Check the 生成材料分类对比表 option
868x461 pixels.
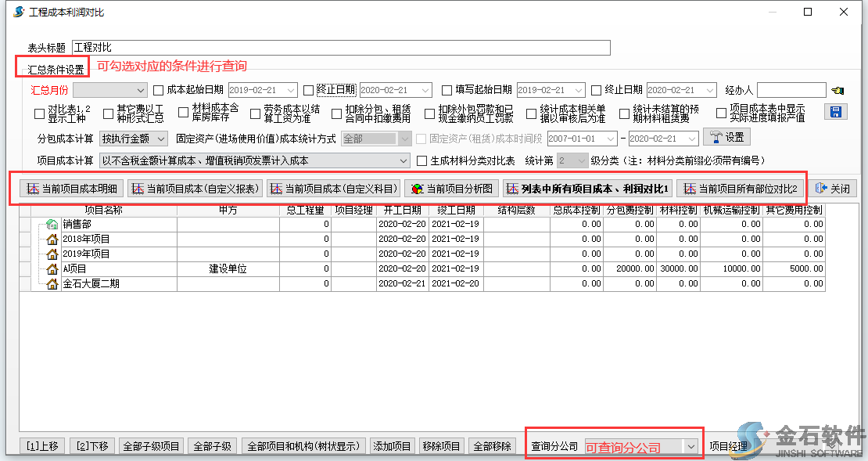[422, 160]
